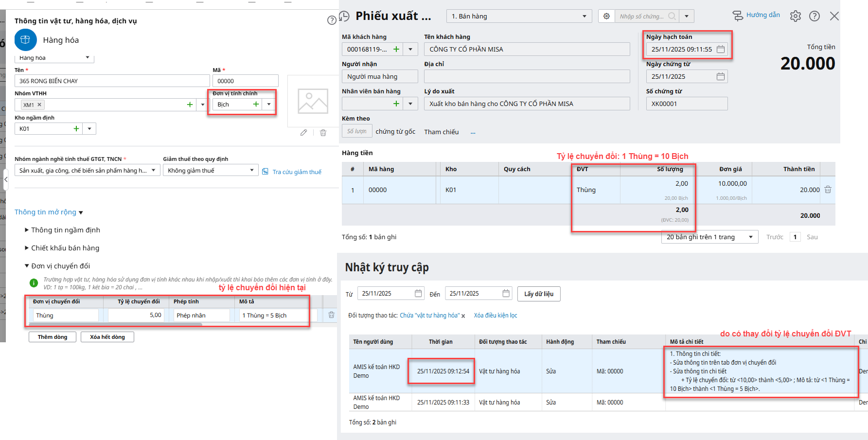Click the Xóa điều kiện lọc link
This screenshot has width=868, height=440.
coord(495,316)
